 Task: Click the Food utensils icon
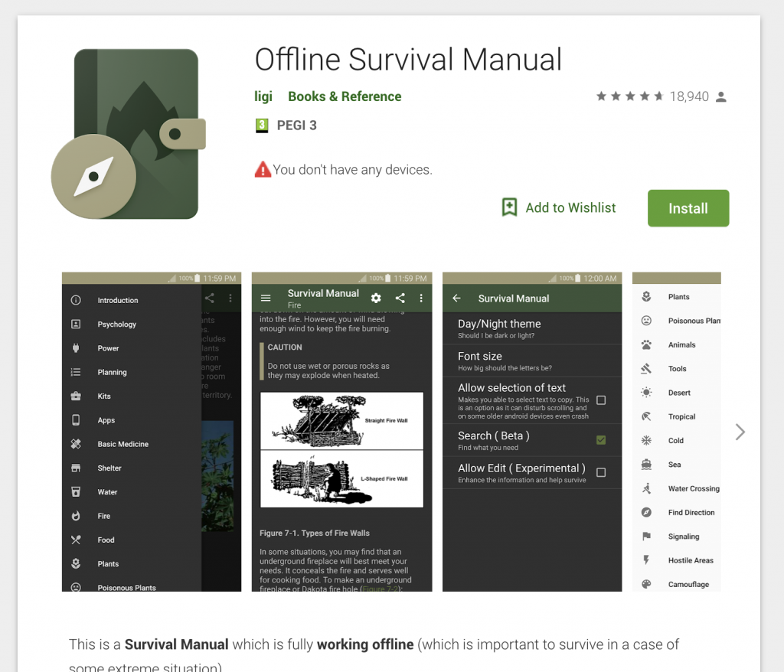click(x=76, y=540)
